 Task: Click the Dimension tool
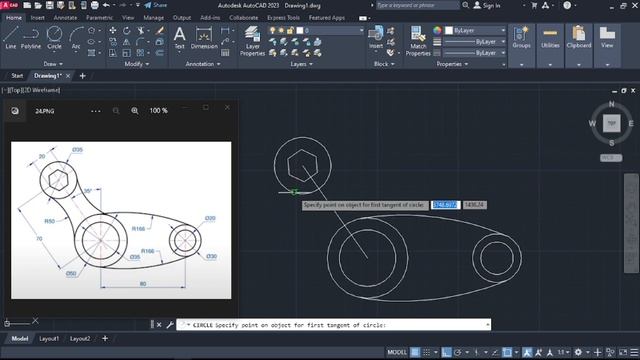point(204,38)
